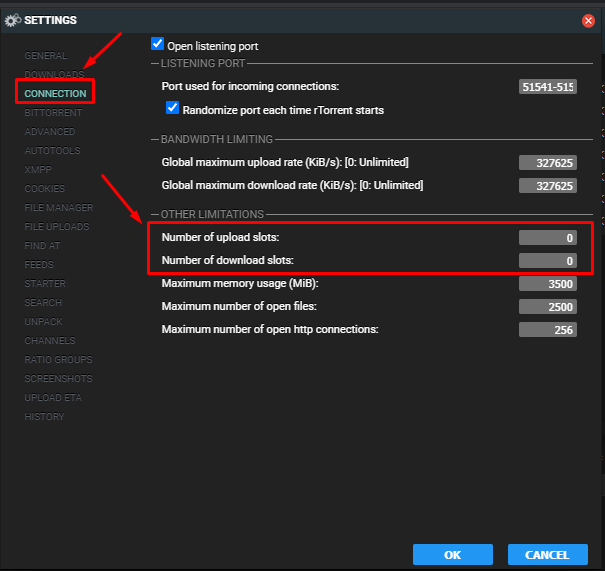This screenshot has height=571, width=605.
Task: Open the Cookies settings tab
Action: (x=45, y=189)
